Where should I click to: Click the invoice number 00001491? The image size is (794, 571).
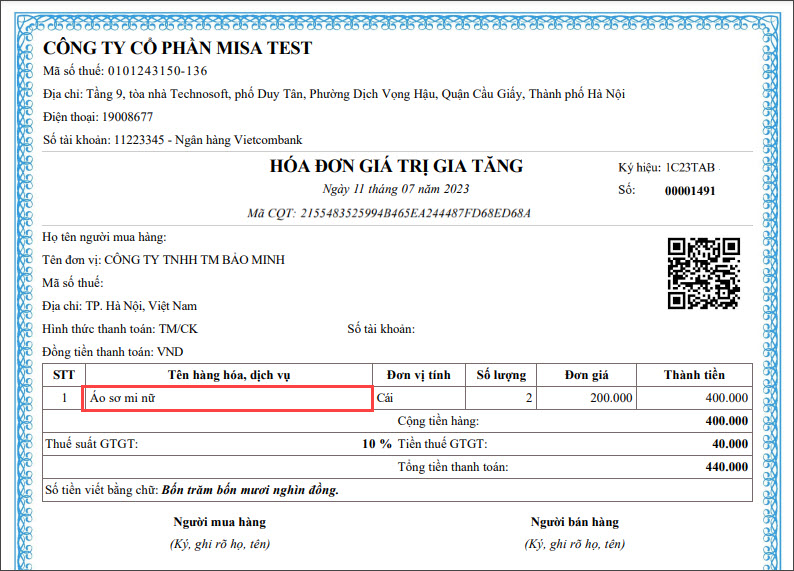coord(690,191)
